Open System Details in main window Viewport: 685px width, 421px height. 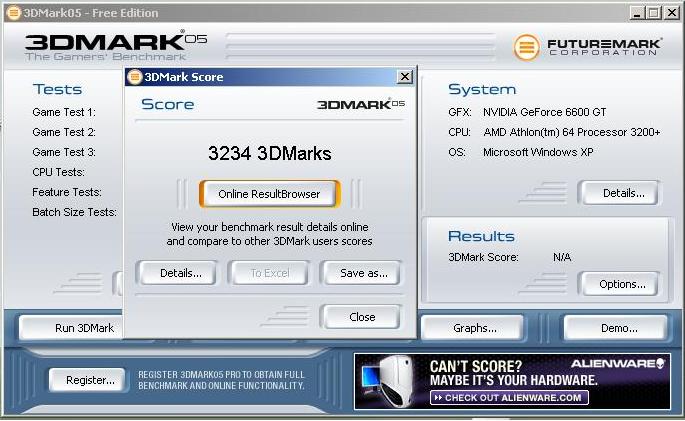coord(618,193)
